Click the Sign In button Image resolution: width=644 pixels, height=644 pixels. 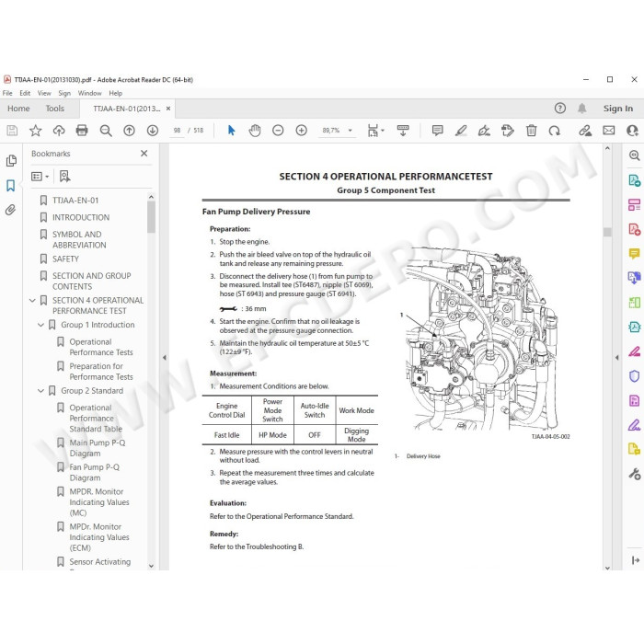[617, 109]
